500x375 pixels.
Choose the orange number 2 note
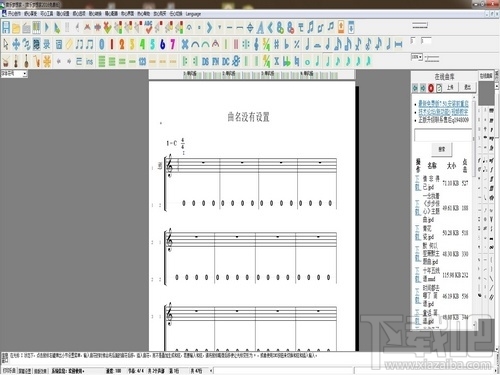[122, 44]
